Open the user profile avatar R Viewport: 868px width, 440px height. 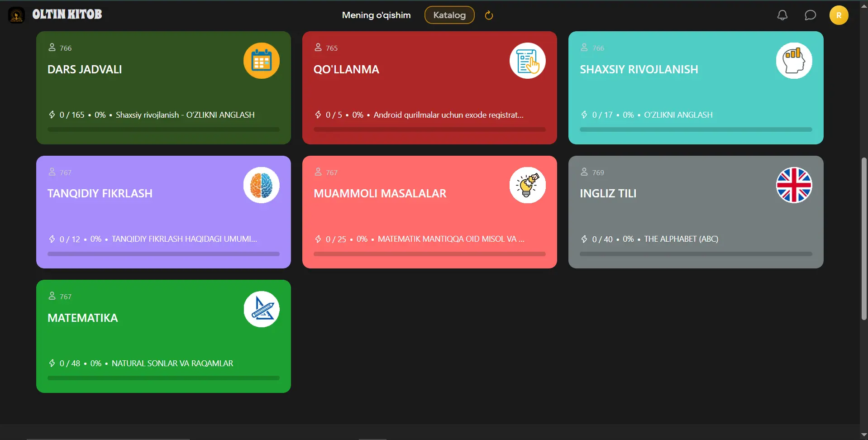point(839,15)
